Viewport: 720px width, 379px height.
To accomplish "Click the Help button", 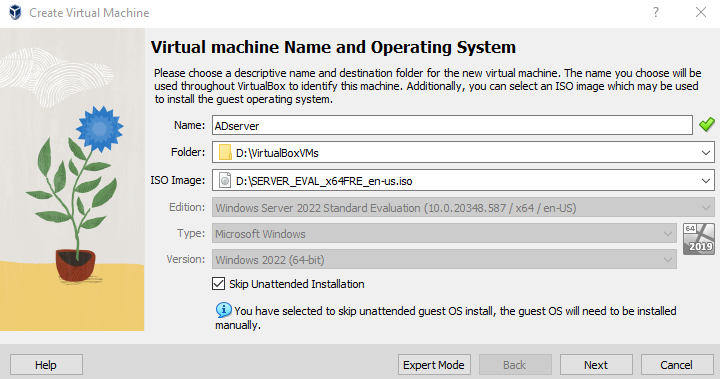I will [x=46, y=365].
